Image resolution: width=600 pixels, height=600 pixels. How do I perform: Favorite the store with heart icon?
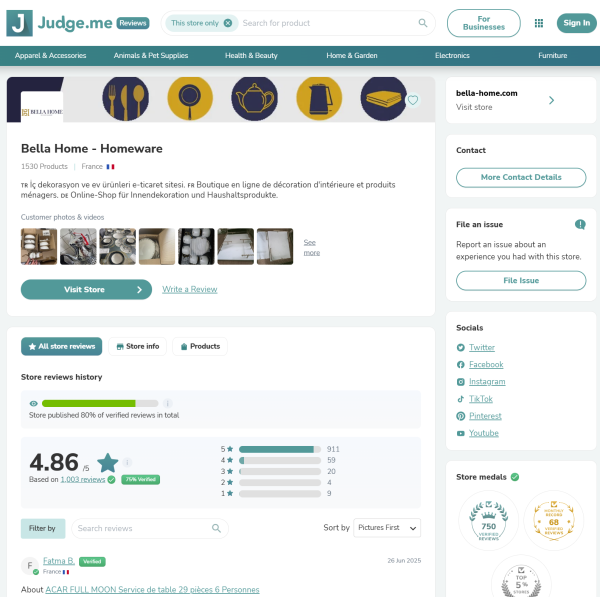(x=412, y=100)
